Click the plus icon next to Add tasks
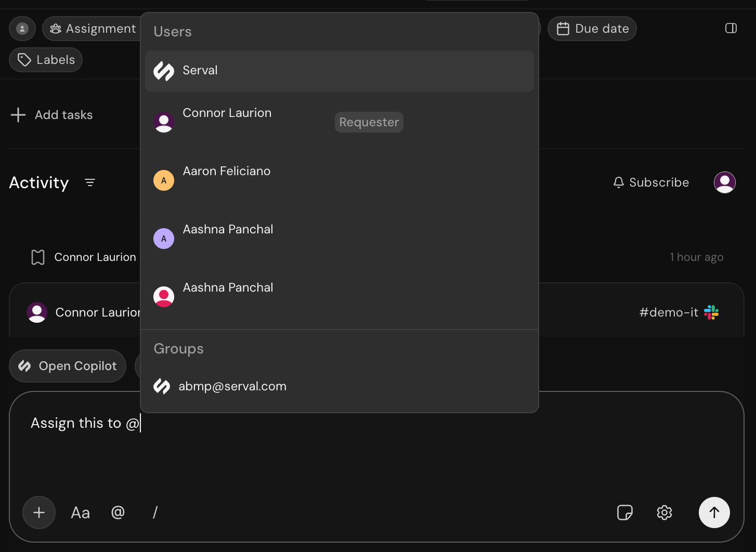Viewport: 756px width, 552px height. [x=18, y=115]
